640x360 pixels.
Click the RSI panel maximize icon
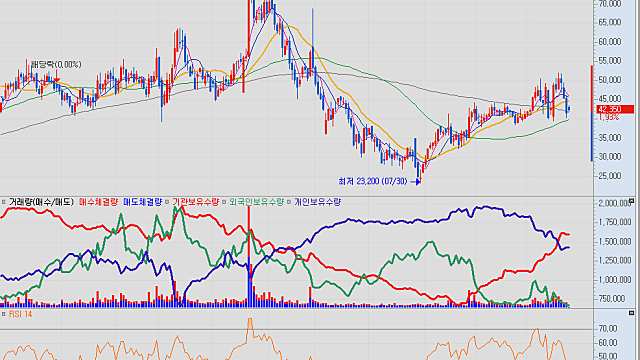pyautogui.click(x=631, y=313)
